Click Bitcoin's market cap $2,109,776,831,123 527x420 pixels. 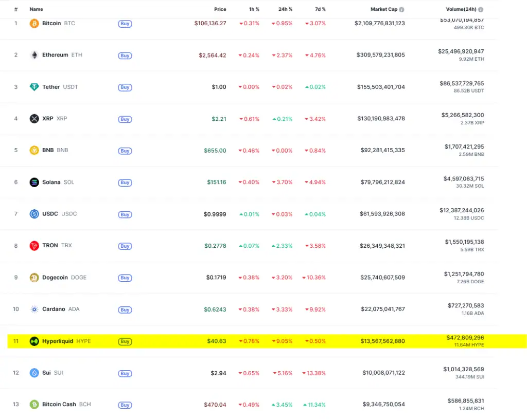click(x=379, y=23)
